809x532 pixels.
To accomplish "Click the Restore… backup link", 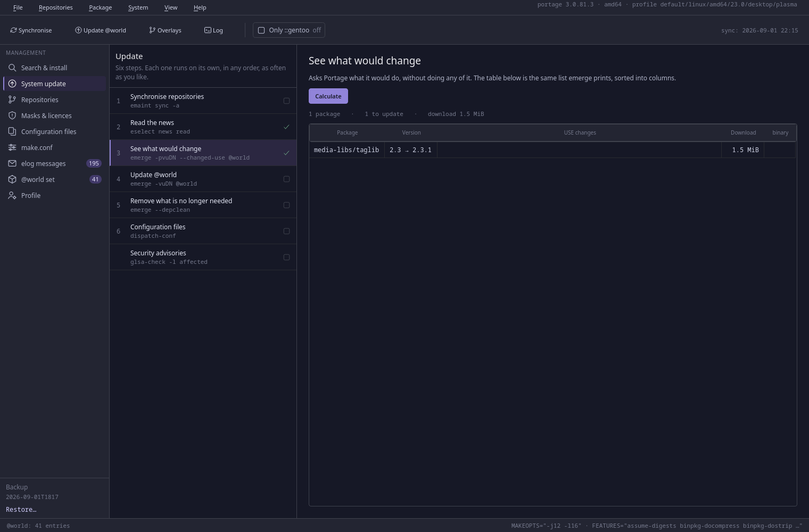I will coord(21,510).
